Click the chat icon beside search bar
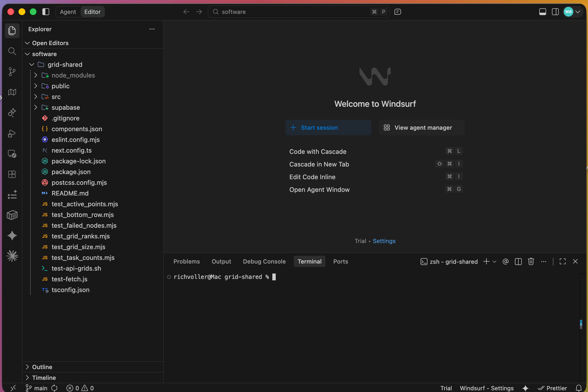 pos(398,12)
